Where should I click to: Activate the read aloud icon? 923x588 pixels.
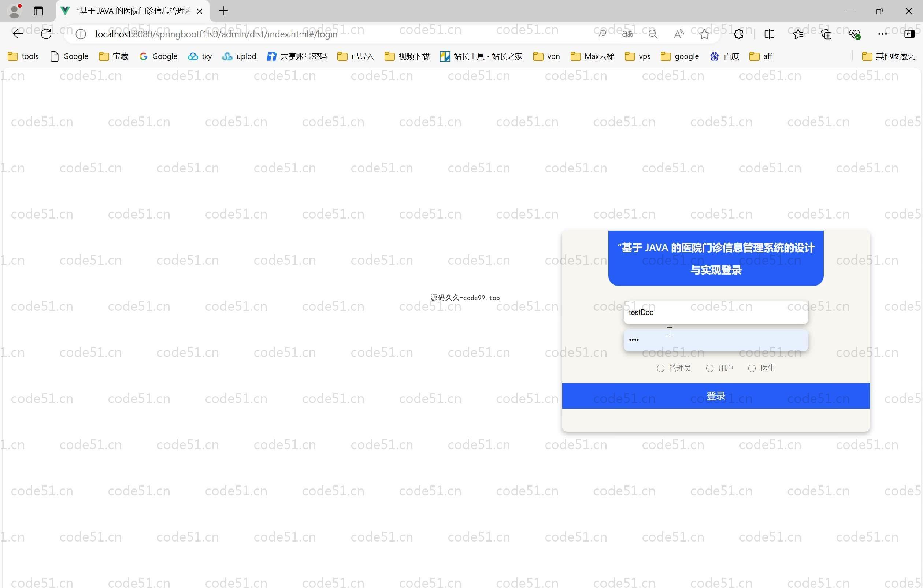(678, 34)
